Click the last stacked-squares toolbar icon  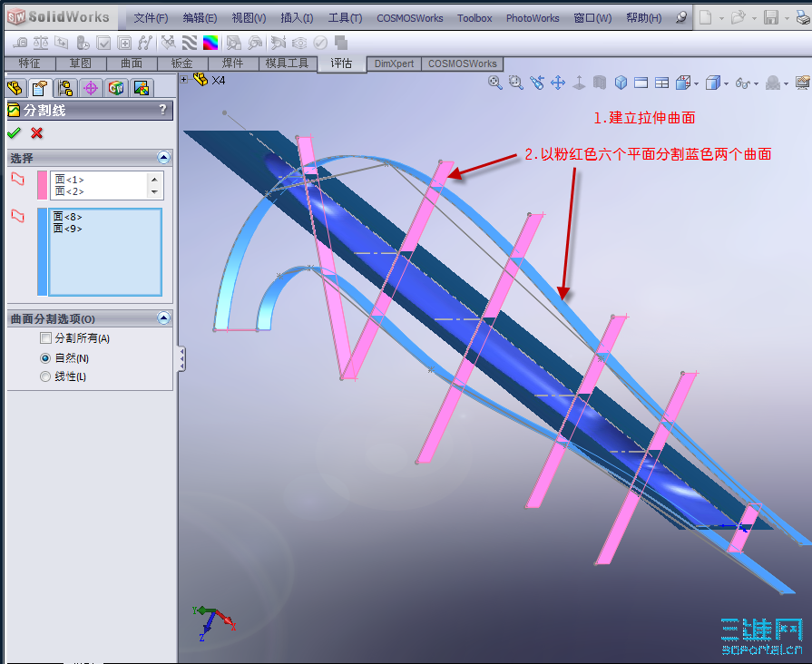[341, 43]
